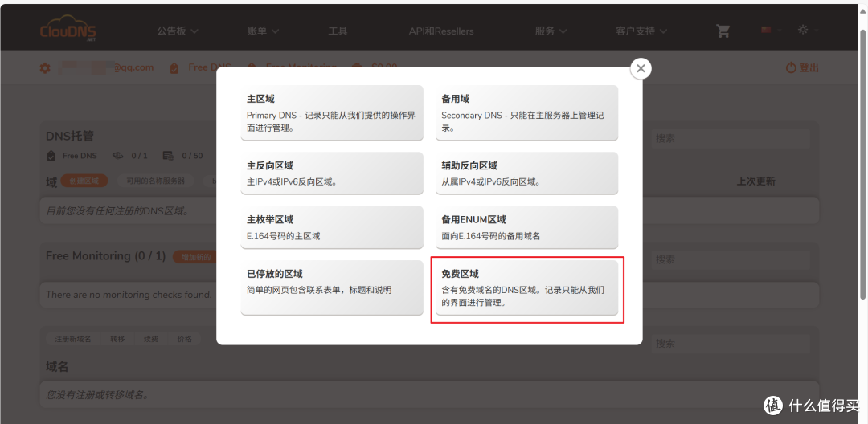
Task: Open the 可用的名称服务器 button
Action: (156, 181)
